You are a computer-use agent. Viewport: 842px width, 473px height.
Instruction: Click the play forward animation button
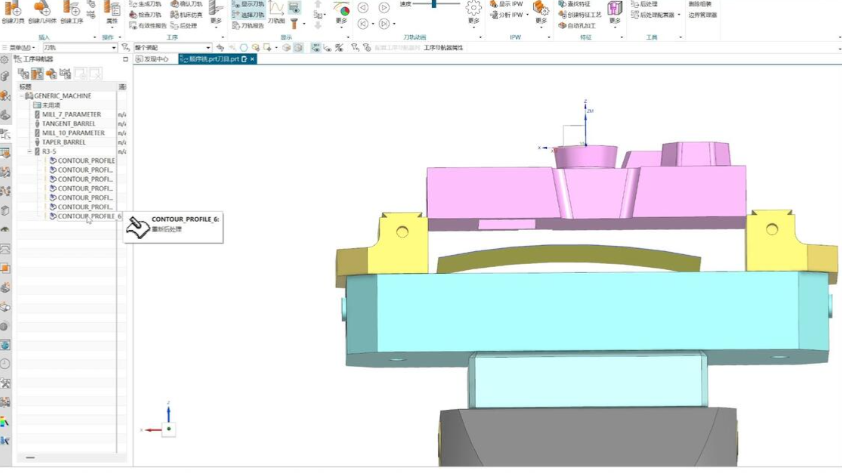tap(384, 8)
